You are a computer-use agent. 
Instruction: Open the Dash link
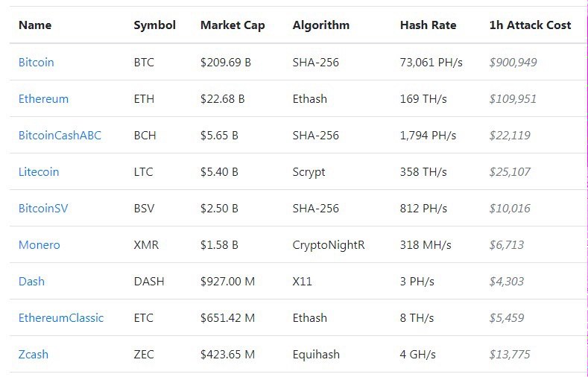click(31, 282)
